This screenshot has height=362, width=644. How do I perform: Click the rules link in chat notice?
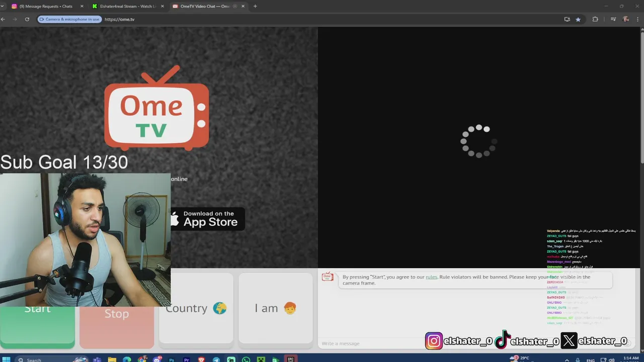coord(431,277)
